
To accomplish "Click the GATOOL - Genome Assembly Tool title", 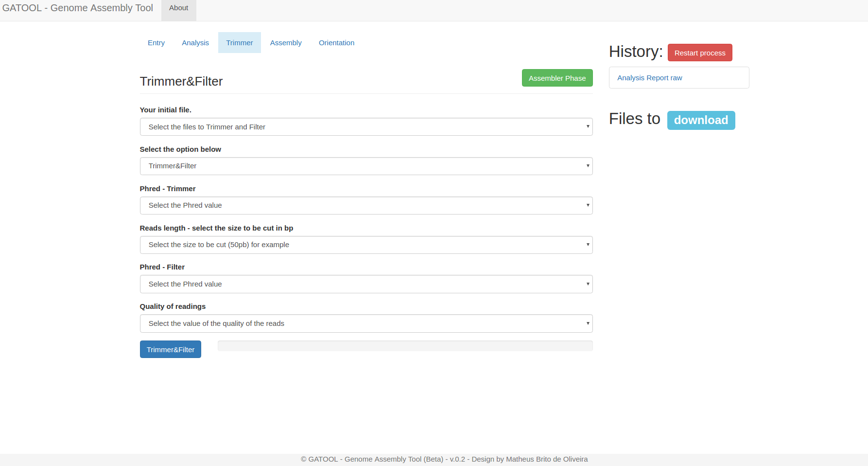I will pos(77,8).
